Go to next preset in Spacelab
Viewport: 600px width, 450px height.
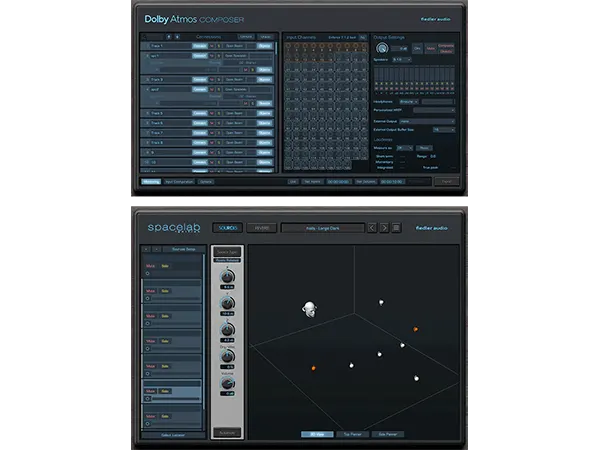(384, 228)
